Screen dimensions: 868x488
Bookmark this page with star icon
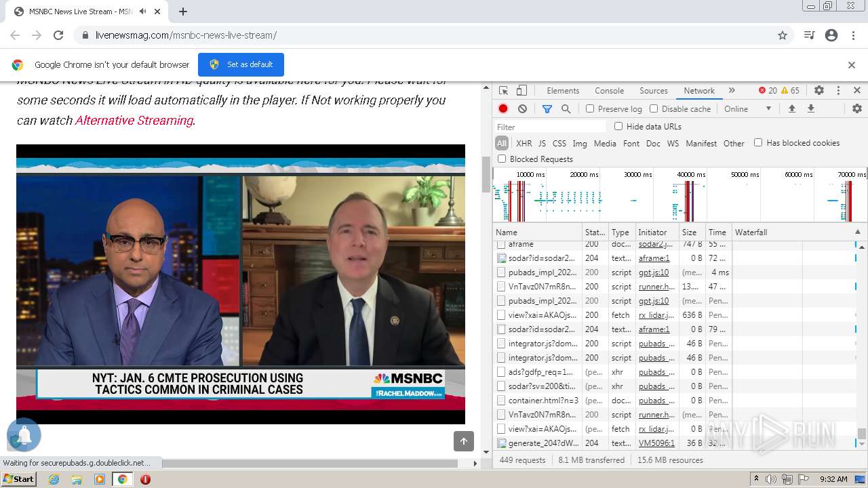tap(783, 35)
